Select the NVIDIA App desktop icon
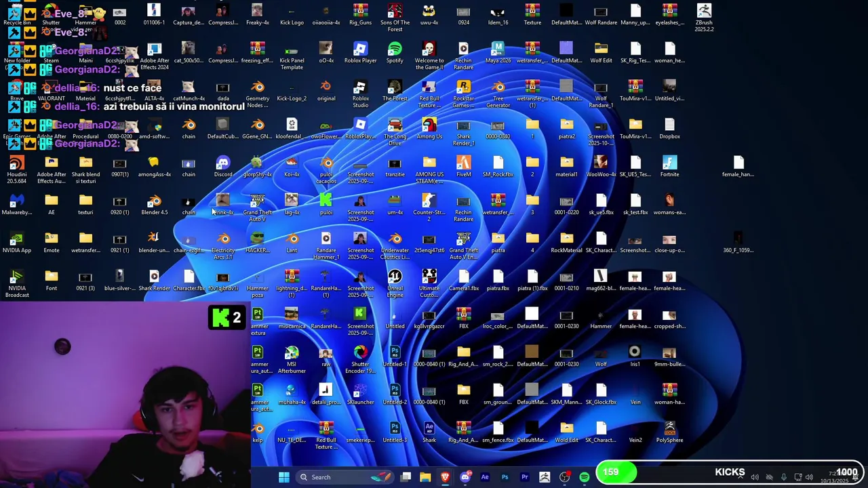 pyautogui.click(x=16, y=243)
